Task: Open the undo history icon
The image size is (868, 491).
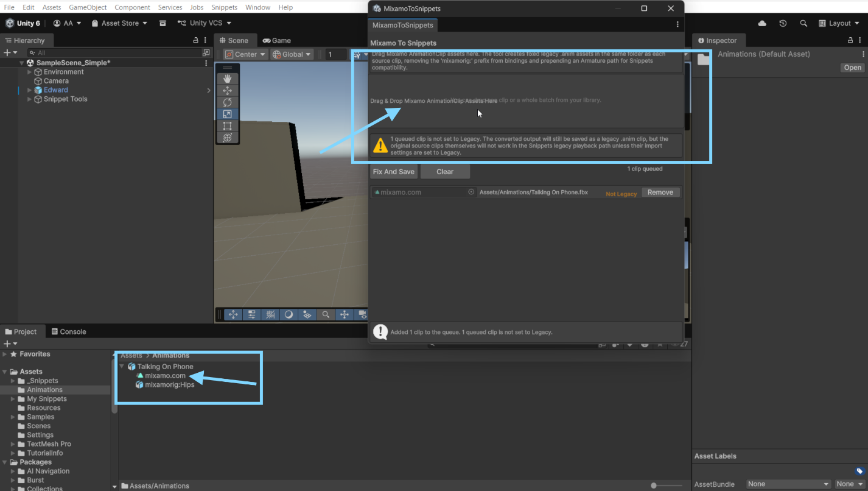Action: [783, 23]
